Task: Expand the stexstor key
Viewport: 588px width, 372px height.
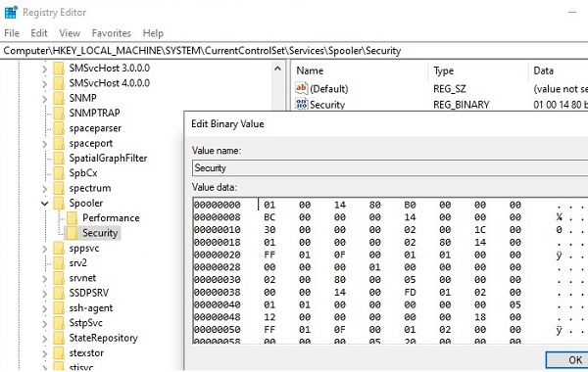Action: pyautogui.click(x=45, y=354)
